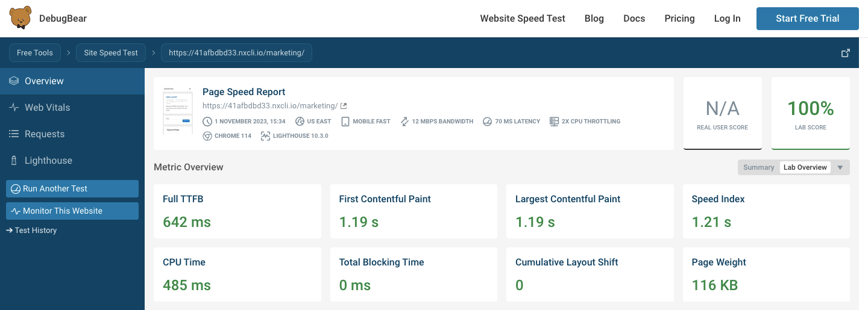
Task: Click the 2X CPU Throttling icon
Action: 554,121
